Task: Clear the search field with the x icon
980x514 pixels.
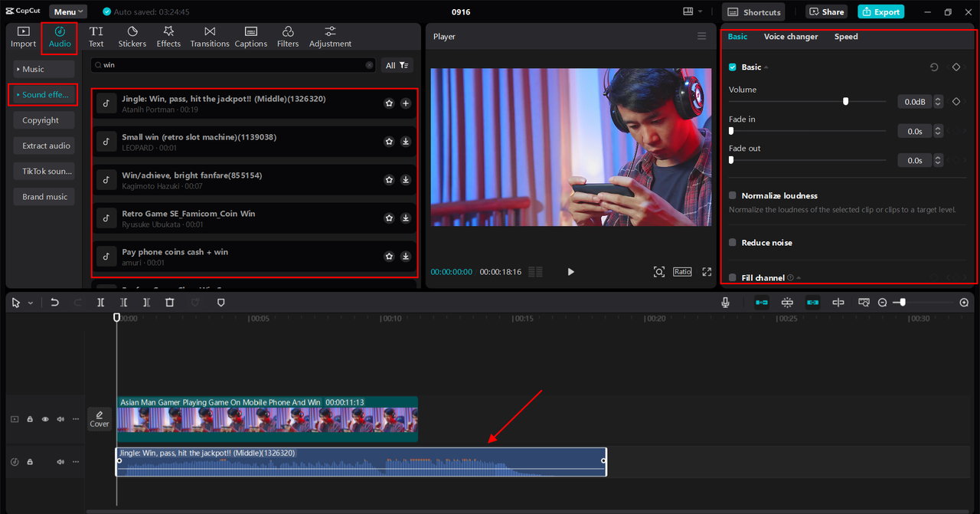Action: pyautogui.click(x=370, y=65)
